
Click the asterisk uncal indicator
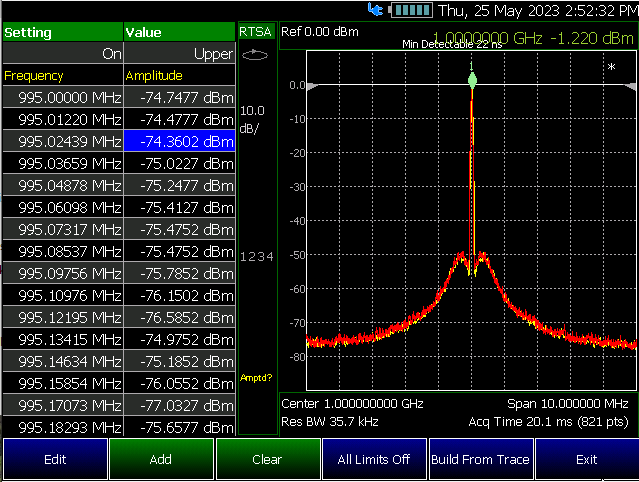[x=611, y=67]
